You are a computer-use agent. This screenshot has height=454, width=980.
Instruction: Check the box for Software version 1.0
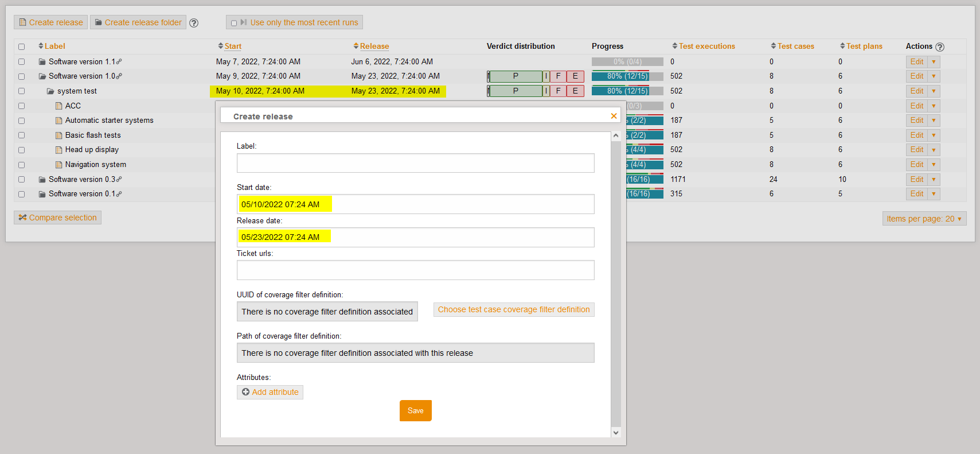point(22,76)
